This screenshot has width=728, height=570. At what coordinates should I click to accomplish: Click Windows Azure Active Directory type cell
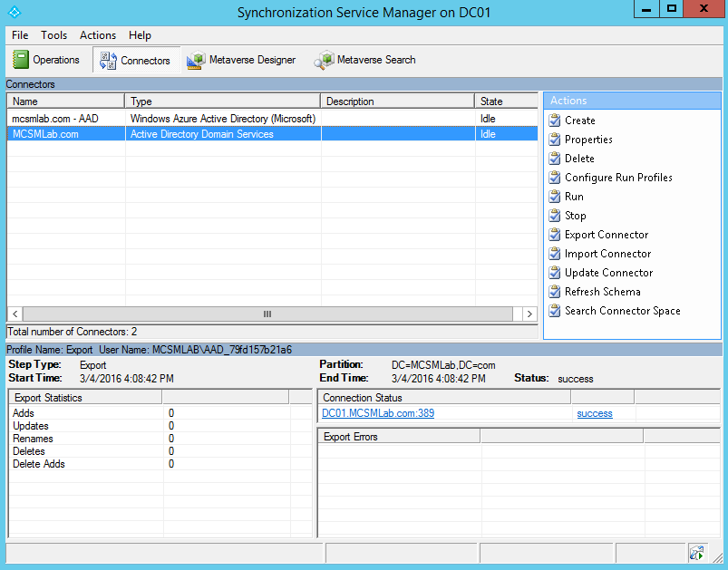(x=223, y=119)
